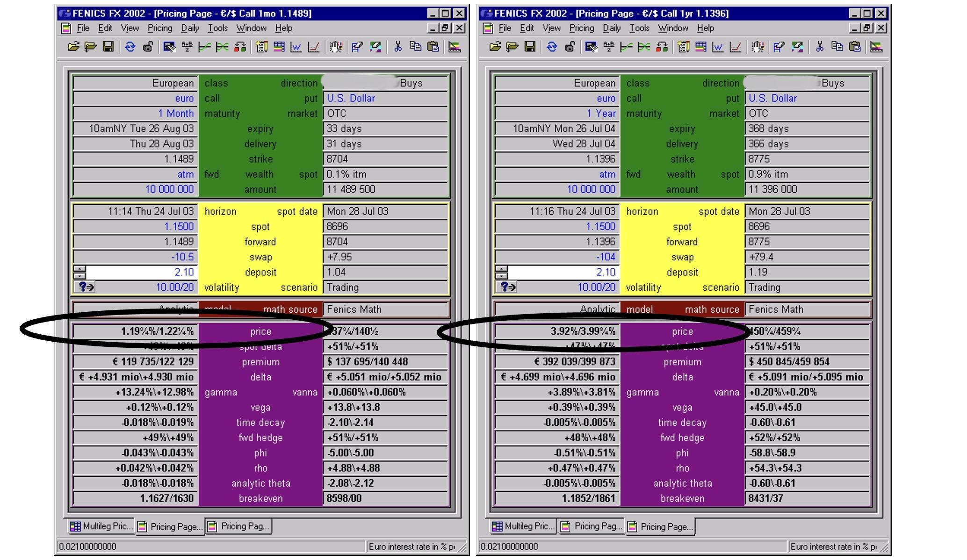Click the hand icon in left toolbar

tap(336, 46)
